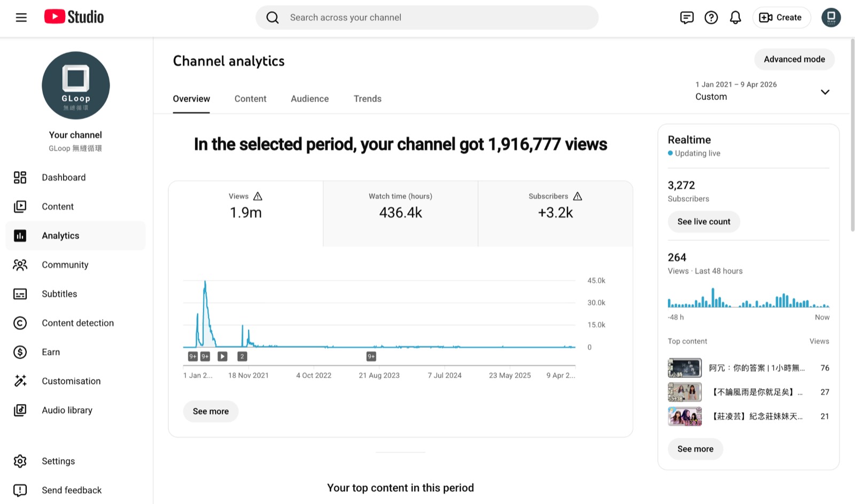The width and height of the screenshot is (855, 504).
Task: Click first 9+ marker under chart
Action: coord(193,356)
